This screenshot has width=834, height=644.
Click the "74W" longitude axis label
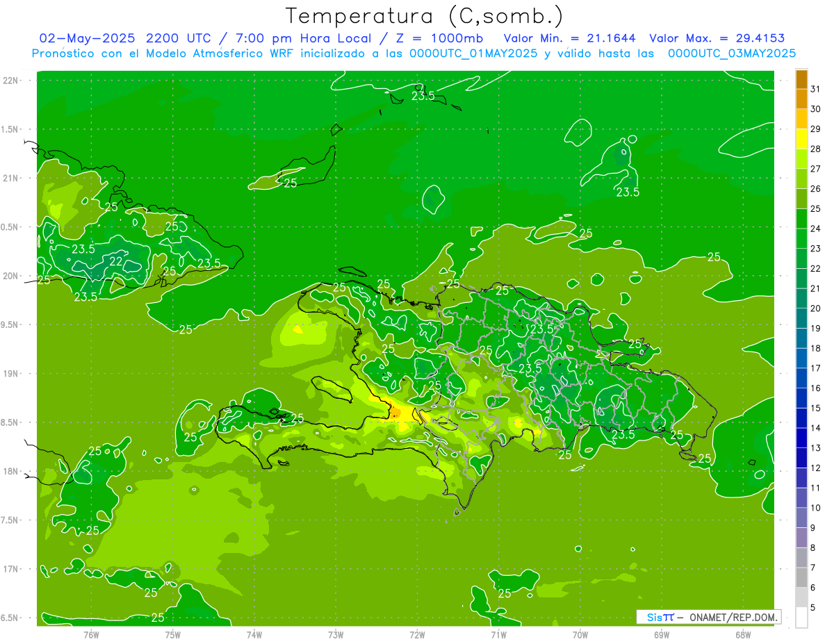pyautogui.click(x=254, y=635)
